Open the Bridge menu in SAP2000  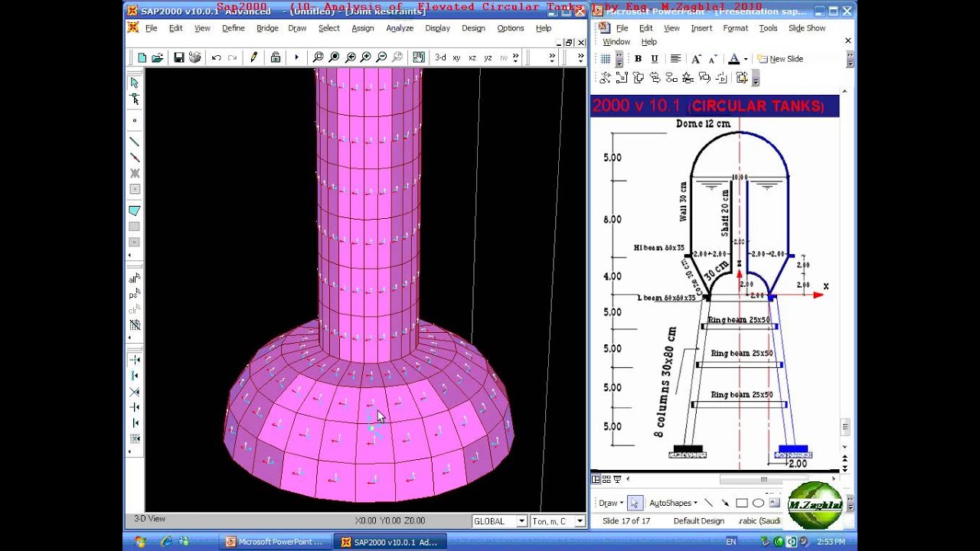(267, 28)
